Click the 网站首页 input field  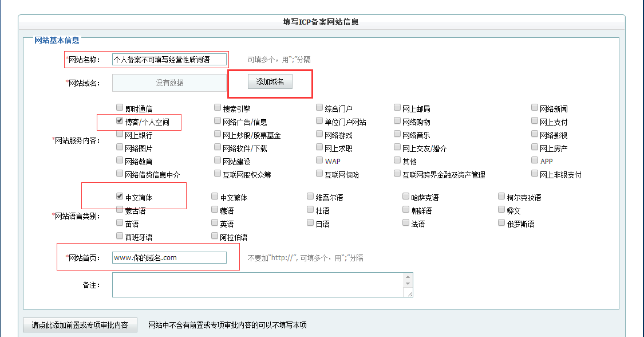pos(169,257)
